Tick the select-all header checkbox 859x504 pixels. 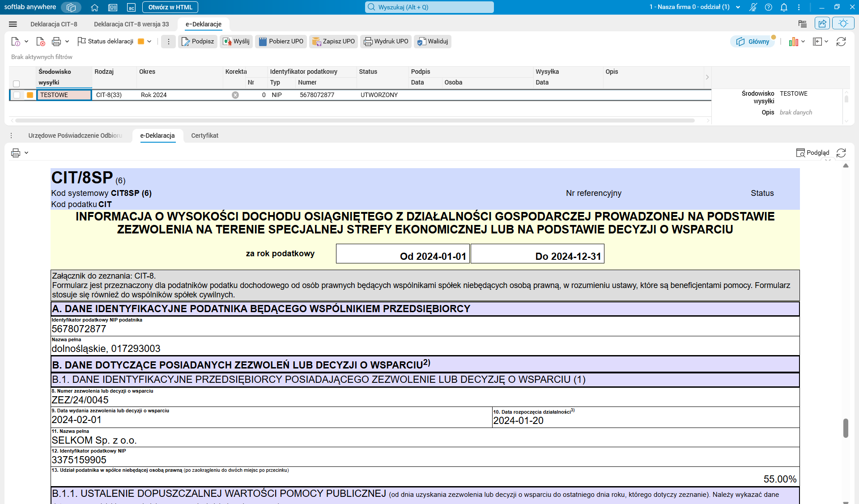(x=17, y=84)
